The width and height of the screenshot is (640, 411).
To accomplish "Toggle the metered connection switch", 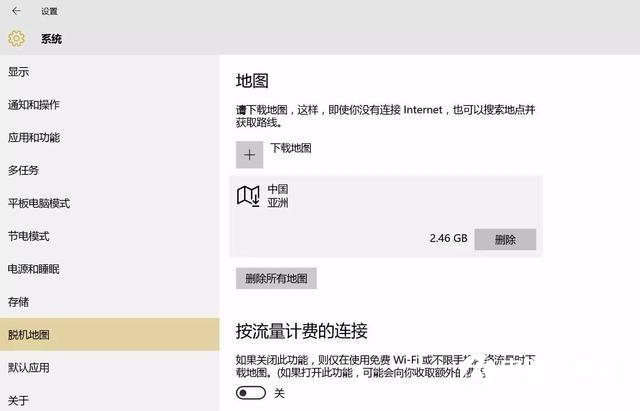I will [251, 393].
